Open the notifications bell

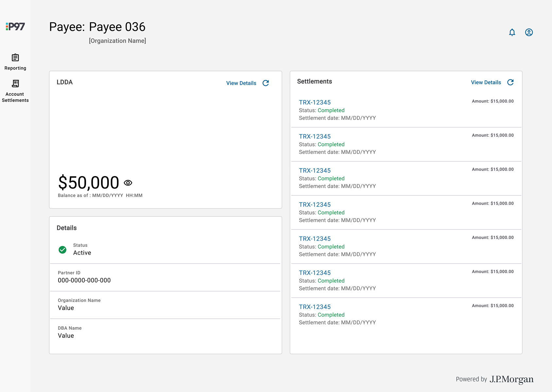tap(512, 32)
